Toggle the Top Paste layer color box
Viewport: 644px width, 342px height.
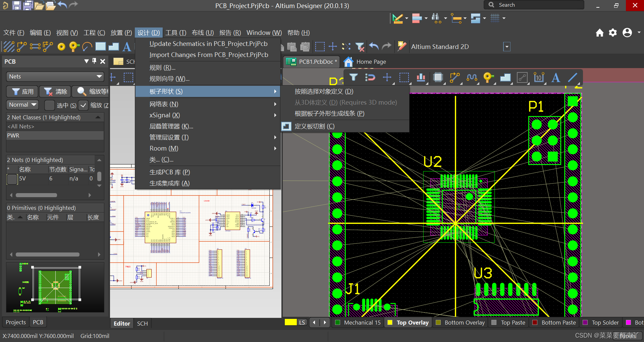tap(494, 323)
